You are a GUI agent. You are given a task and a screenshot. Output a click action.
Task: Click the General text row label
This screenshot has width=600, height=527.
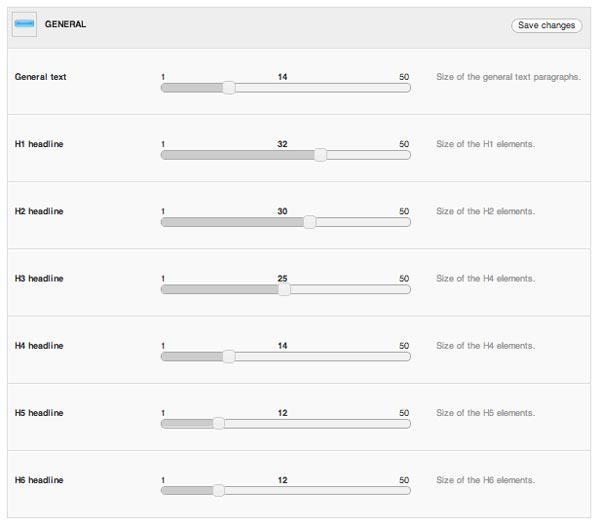click(41, 77)
